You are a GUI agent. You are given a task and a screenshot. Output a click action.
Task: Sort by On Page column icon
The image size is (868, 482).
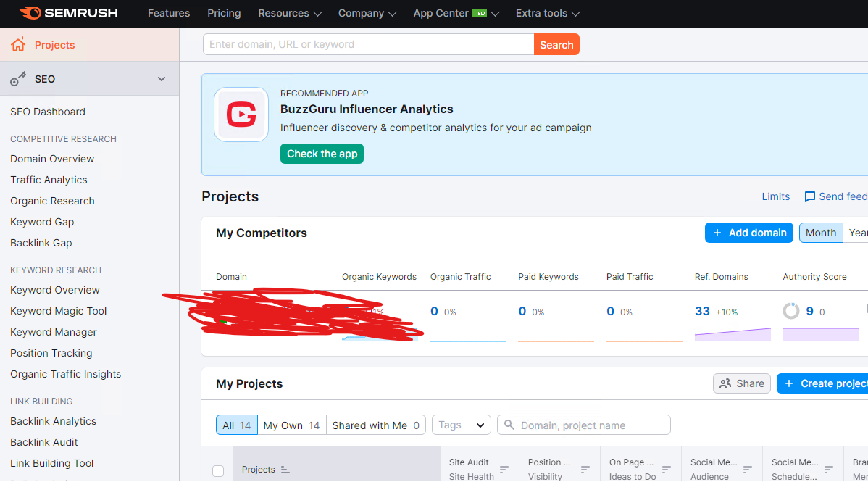click(667, 469)
